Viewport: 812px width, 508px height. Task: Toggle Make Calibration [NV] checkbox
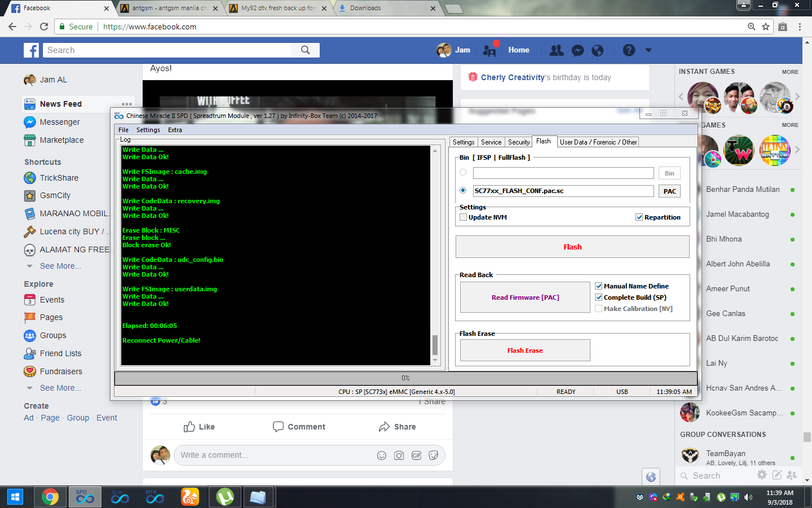(599, 309)
